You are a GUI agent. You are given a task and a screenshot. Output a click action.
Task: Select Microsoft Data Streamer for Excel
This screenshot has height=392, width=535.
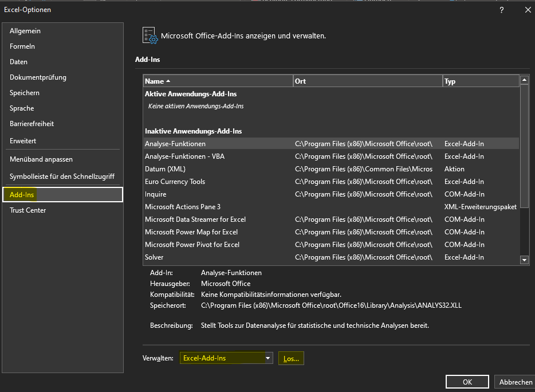click(x=331, y=219)
